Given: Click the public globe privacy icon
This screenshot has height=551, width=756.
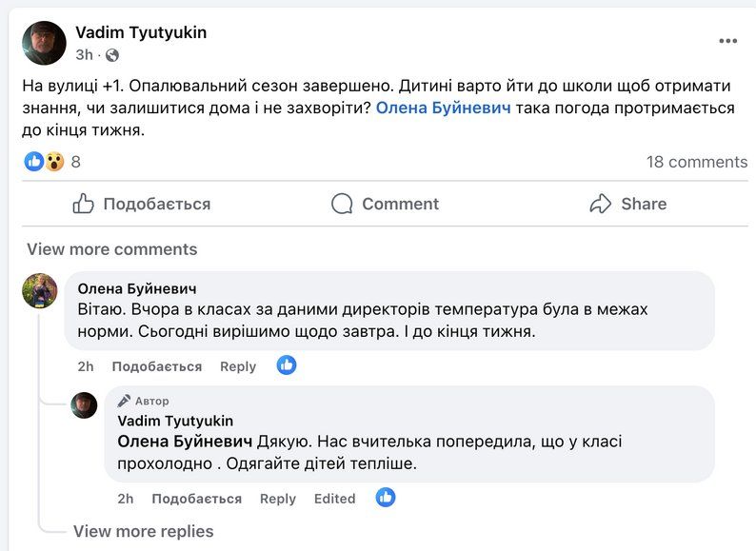Looking at the screenshot, I should click(112, 55).
